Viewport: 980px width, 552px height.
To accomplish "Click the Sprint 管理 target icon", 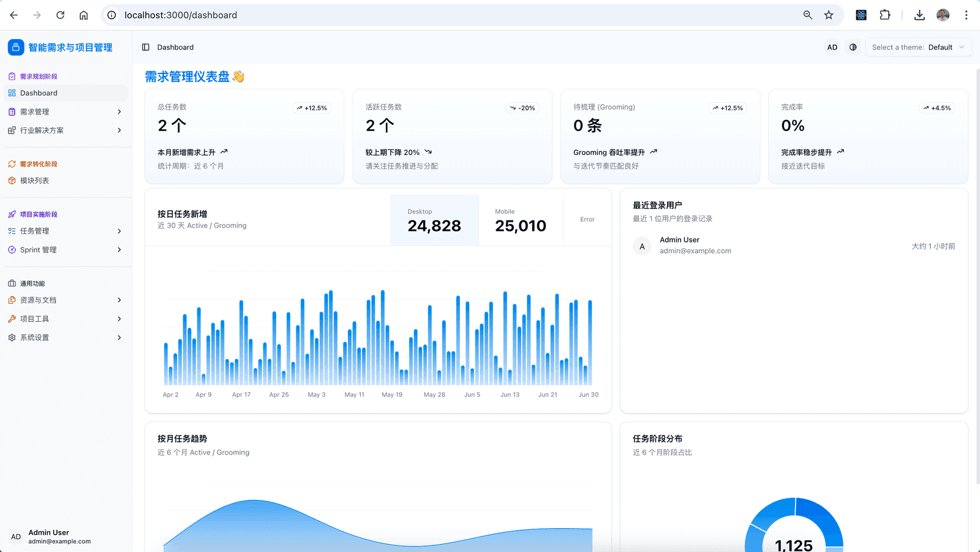I will (12, 249).
